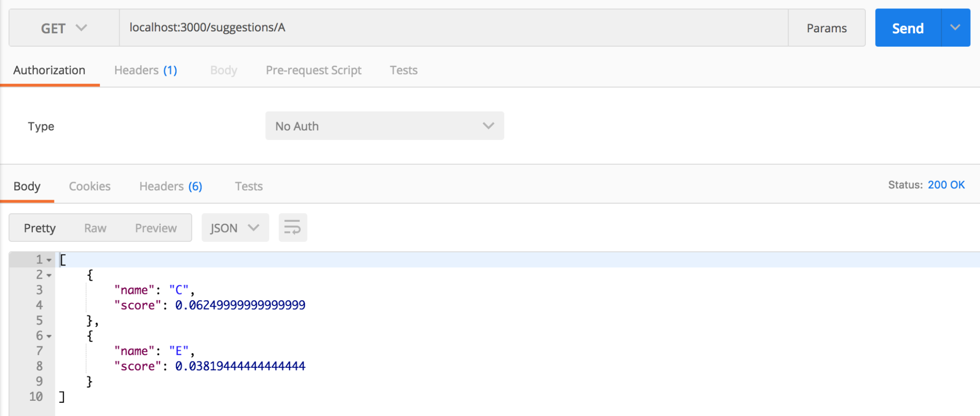Screen dimensions: 980x416
Task: Click the wrap lines icon
Action: tap(293, 228)
